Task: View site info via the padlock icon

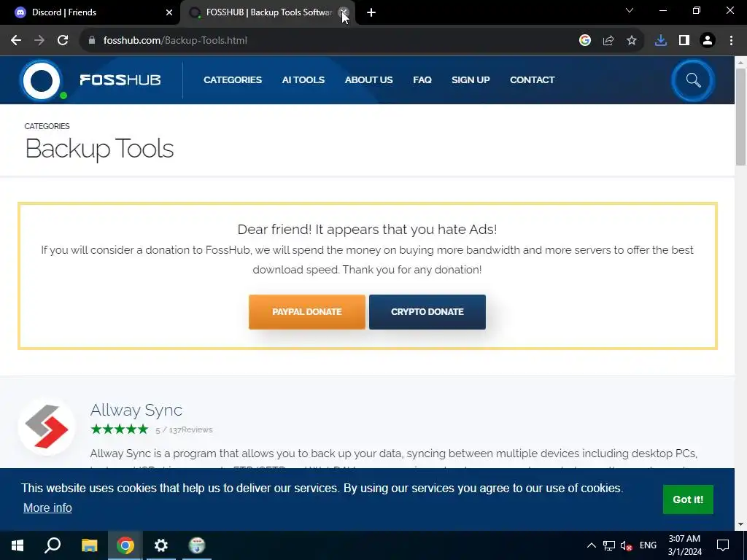Action: click(x=92, y=41)
